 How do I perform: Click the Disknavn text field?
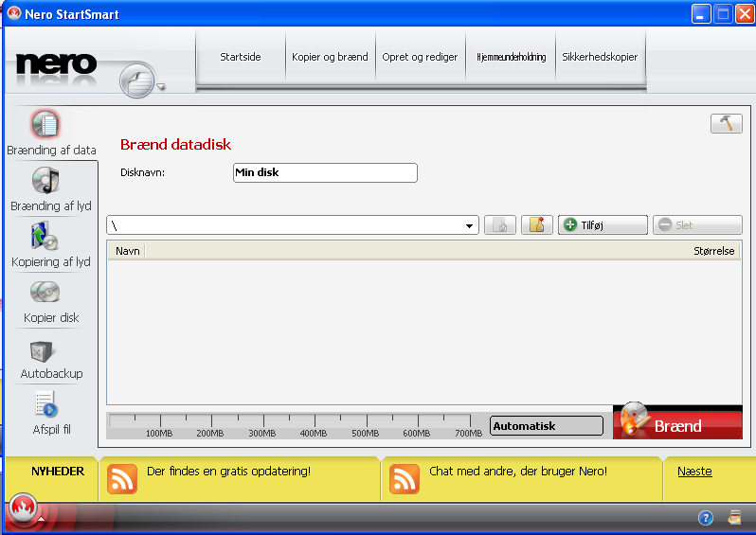(325, 172)
